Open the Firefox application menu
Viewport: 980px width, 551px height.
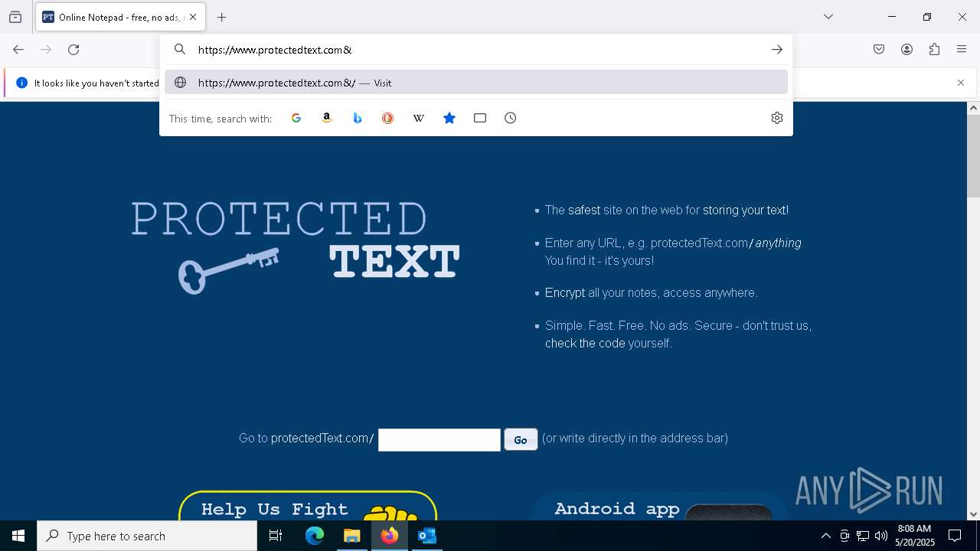point(962,50)
